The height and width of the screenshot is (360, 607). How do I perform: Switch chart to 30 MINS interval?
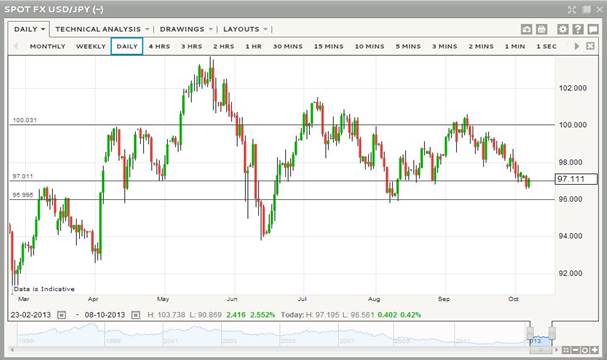click(288, 46)
